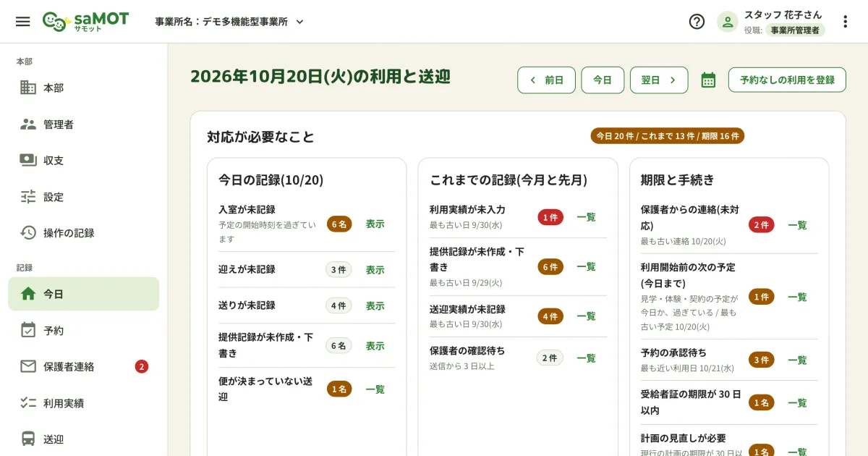Click 予約なしの利用を登録 button
Viewport: 868px width, 456px height.
787,80
